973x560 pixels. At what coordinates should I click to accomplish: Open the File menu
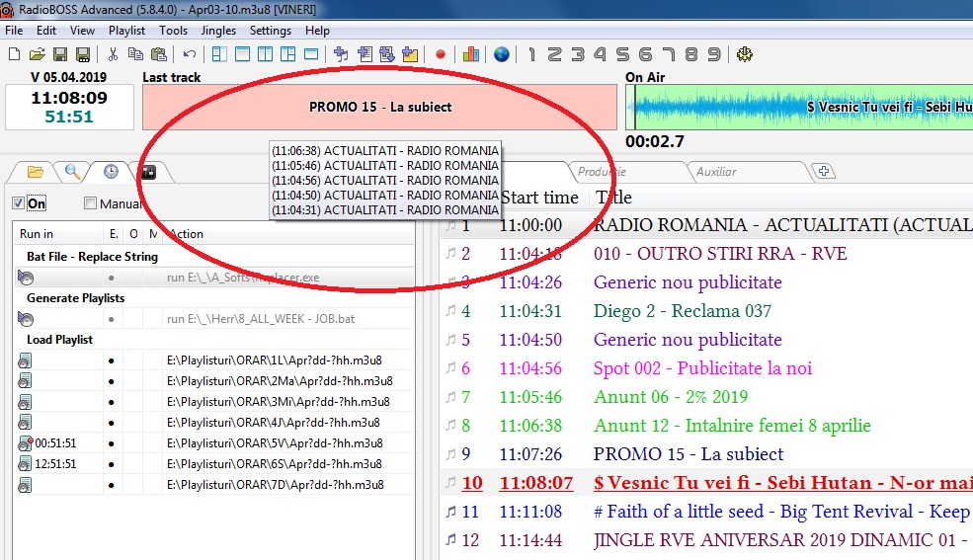click(x=14, y=31)
